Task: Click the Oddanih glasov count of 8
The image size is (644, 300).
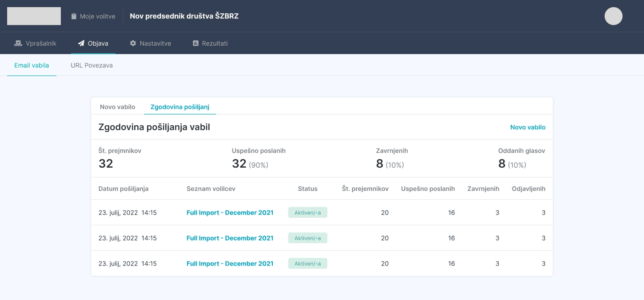Action: click(x=502, y=163)
